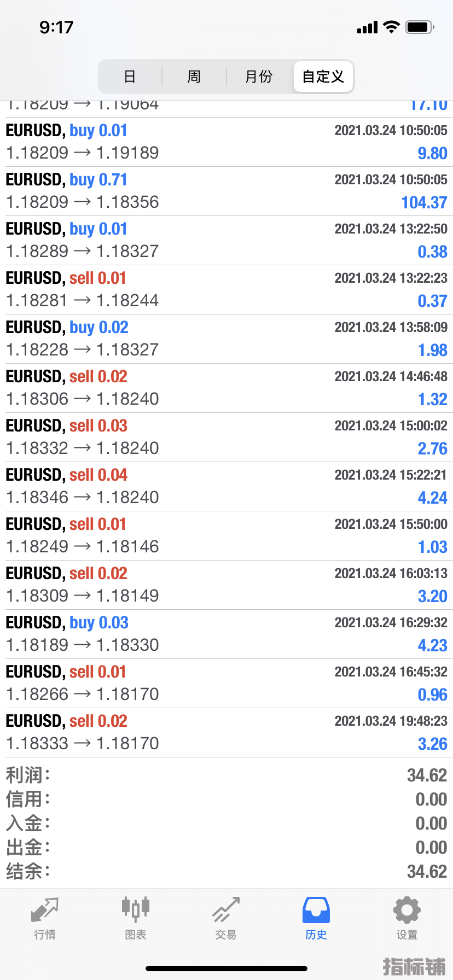Open the 设置 settings gear icon
The image size is (453, 980).
(407, 910)
